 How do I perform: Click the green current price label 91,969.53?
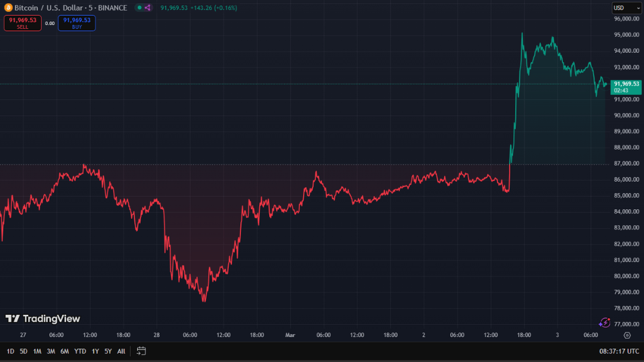click(626, 87)
